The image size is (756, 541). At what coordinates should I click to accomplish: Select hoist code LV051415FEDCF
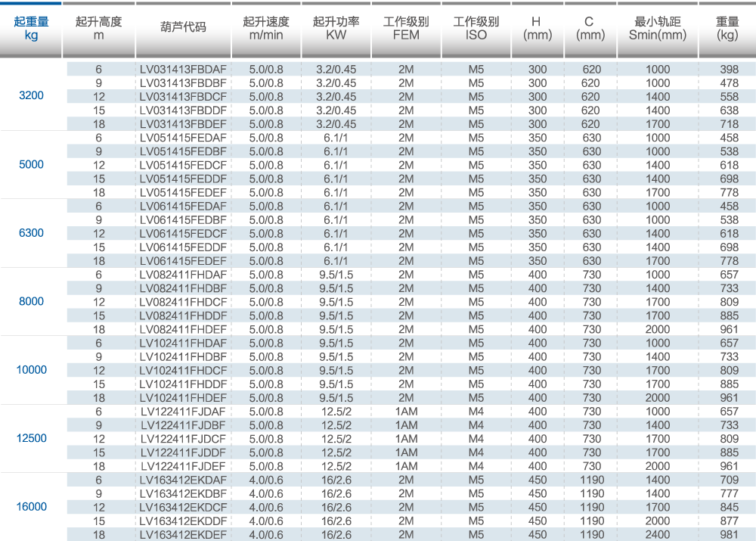(x=183, y=165)
